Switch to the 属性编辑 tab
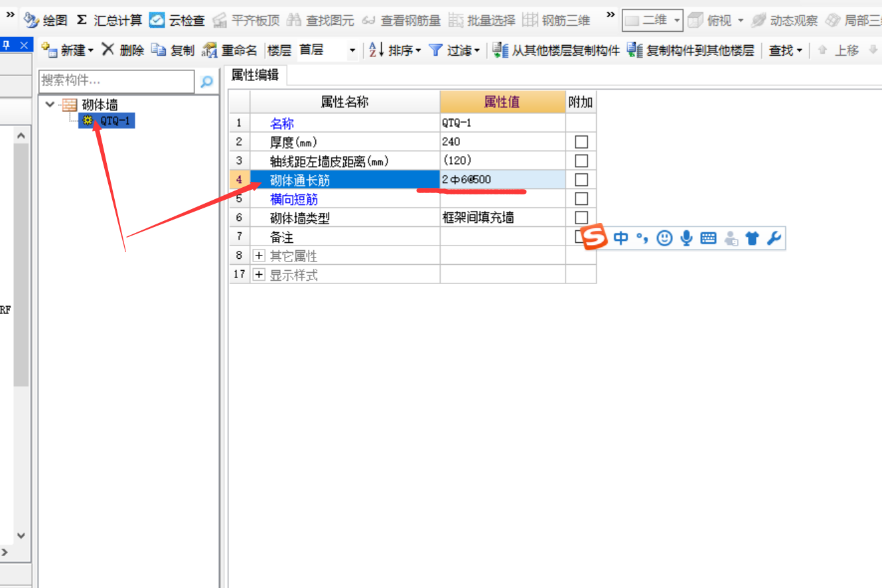 tap(255, 76)
